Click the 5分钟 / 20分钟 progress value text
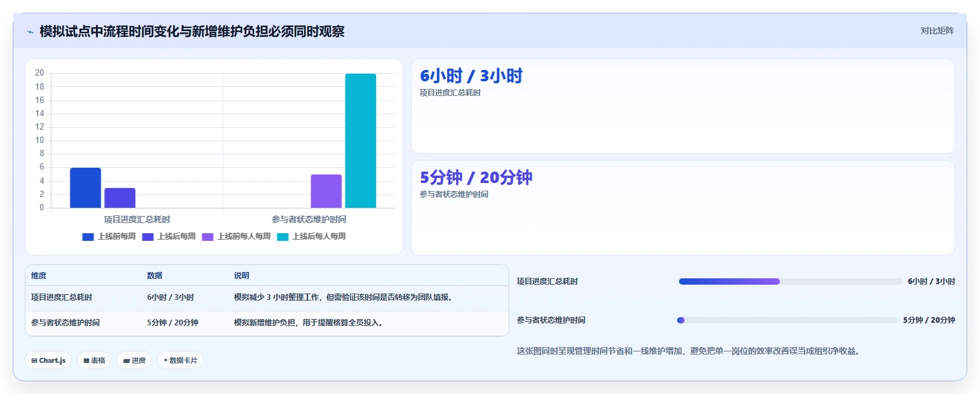This screenshot has height=394, width=980. 929,320
